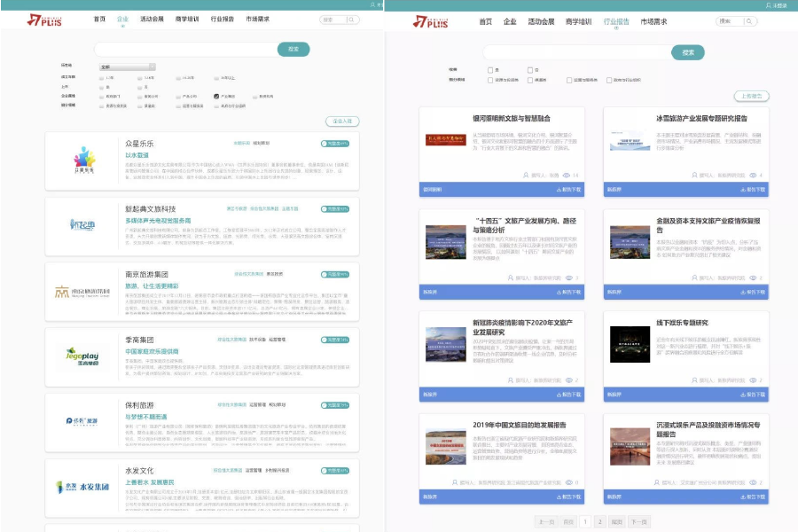
Task: Click the green 搜索 button on right page
Action: [688, 52]
